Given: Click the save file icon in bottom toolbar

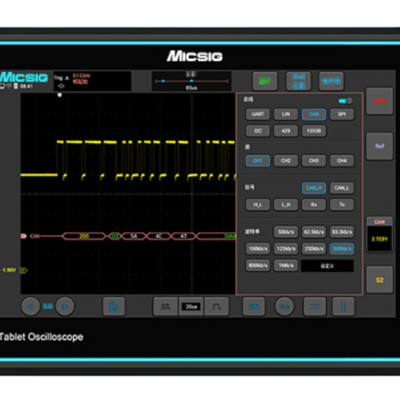Looking at the screenshot, I should 114,306.
